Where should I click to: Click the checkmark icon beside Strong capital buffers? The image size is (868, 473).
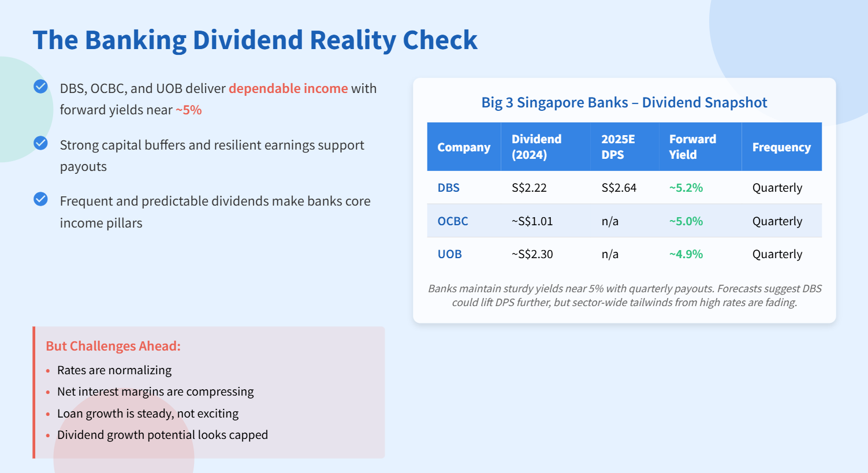(x=40, y=143)
